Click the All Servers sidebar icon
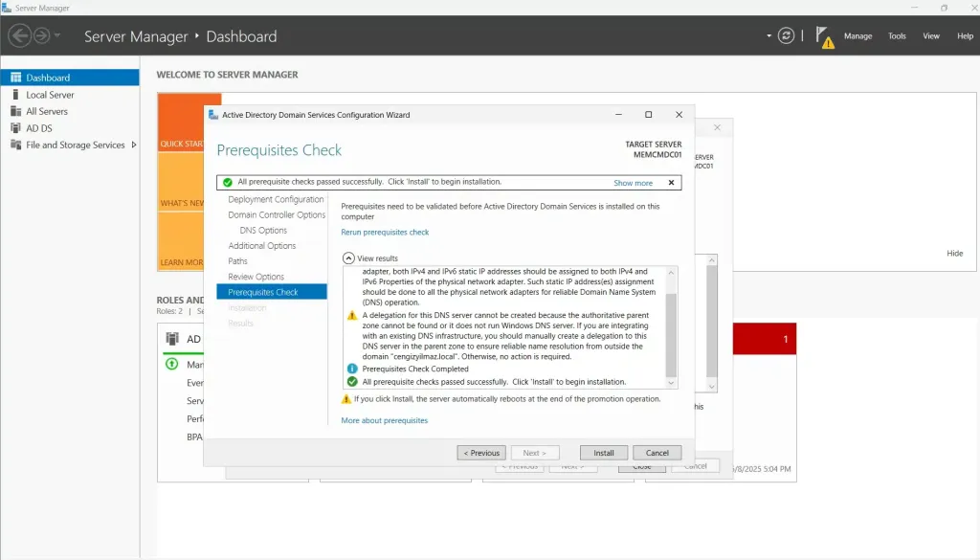980x560 pixels. [x=15, y=111]
